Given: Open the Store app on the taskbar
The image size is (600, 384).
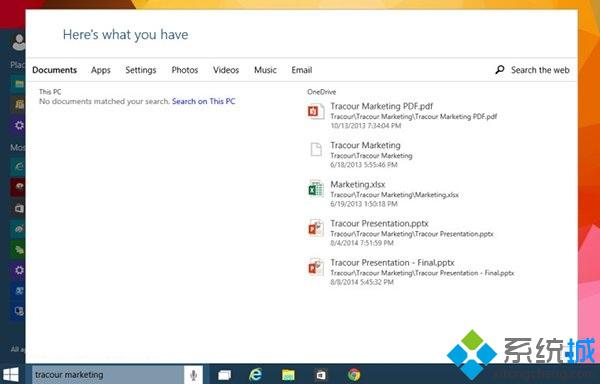Looking at the screenshot, I should (321, 375).
